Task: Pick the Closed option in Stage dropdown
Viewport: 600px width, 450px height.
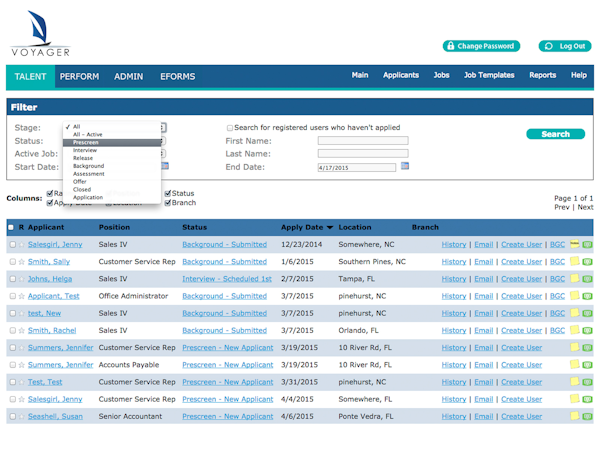Action: pos(82,189)
